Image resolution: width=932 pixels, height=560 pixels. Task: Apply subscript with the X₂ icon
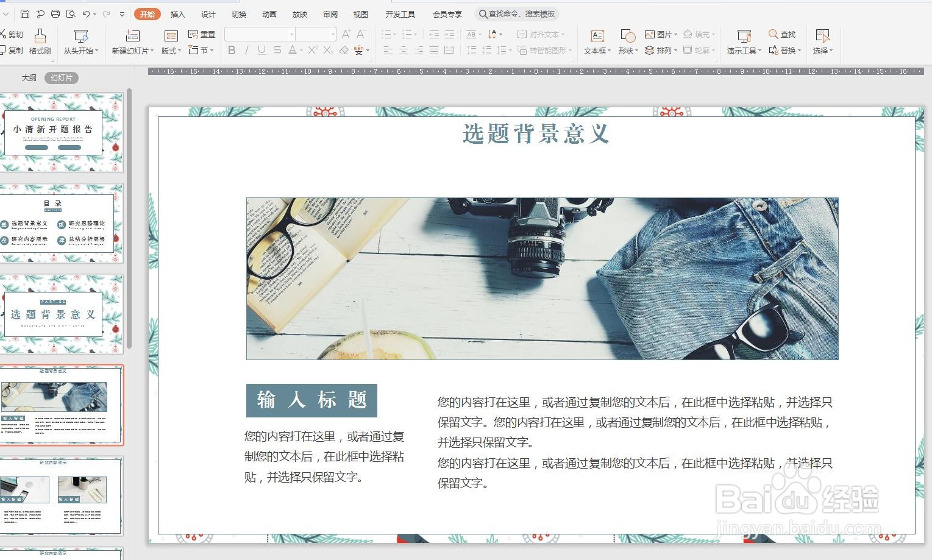pyautogui.click(x=328, y=50)
